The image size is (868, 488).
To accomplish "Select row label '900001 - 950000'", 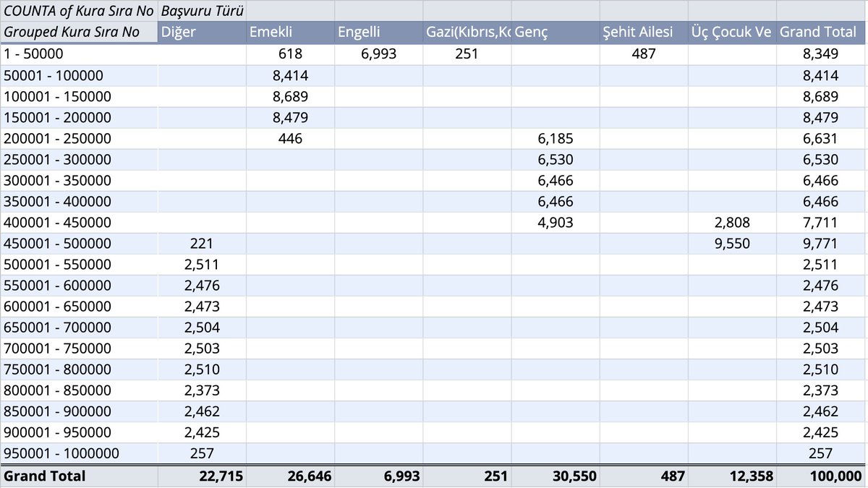I will coord(79,432).
